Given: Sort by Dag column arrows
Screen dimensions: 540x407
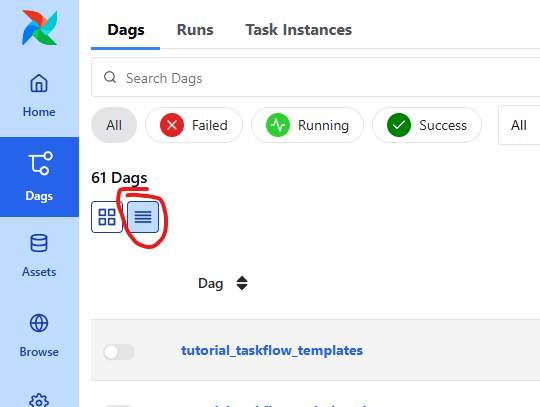Looking at the screenshot, I should pyautogui.click(x=242, y=283).
